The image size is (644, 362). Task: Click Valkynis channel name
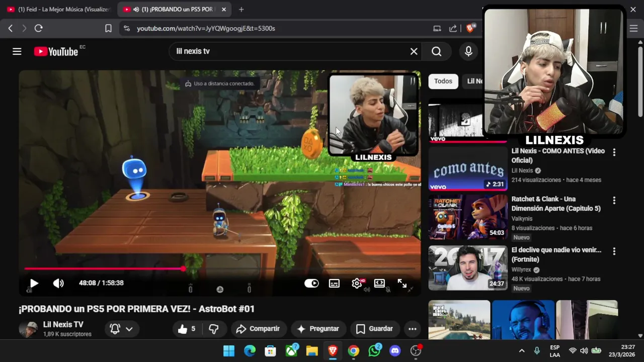522,219
